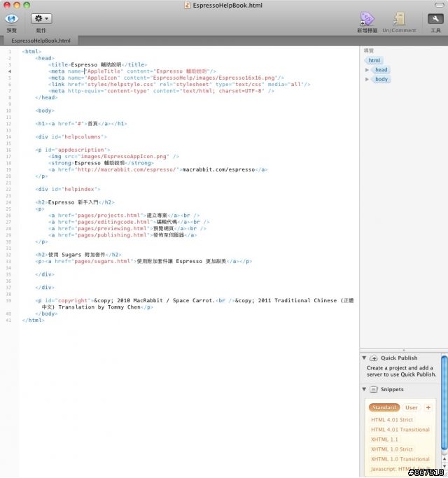Click the Snippets panel icon
448x478 pixels.
(x=374, y=390)
